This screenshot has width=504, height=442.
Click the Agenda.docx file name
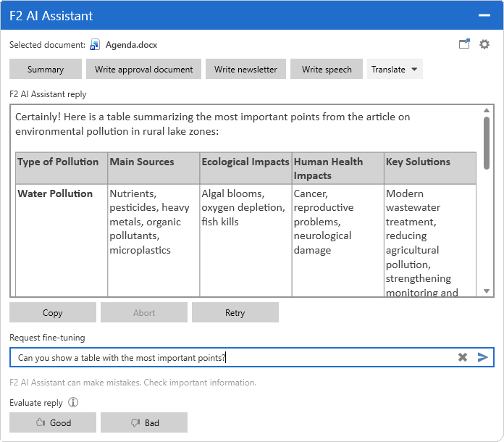(132, 45)
